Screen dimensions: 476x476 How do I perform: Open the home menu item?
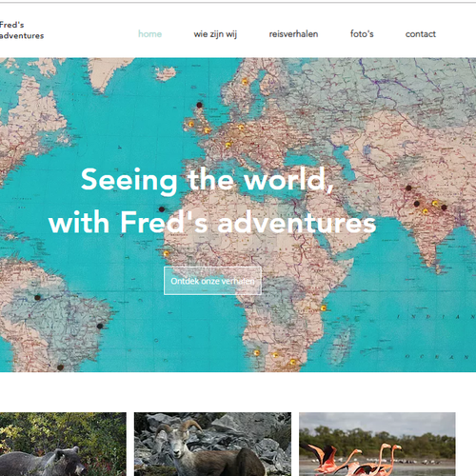point(149,34)
